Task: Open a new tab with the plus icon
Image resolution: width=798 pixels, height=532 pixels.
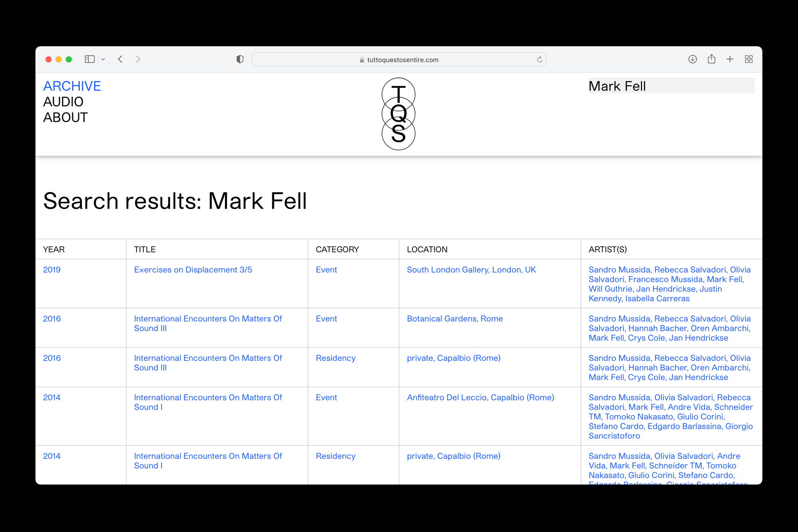Action: [x=730, y=59]
